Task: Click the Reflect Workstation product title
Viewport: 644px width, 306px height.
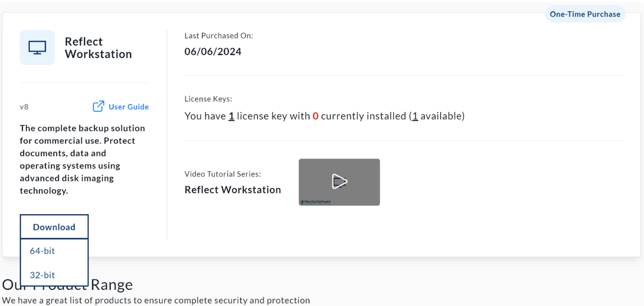Action: click(98, 48)
